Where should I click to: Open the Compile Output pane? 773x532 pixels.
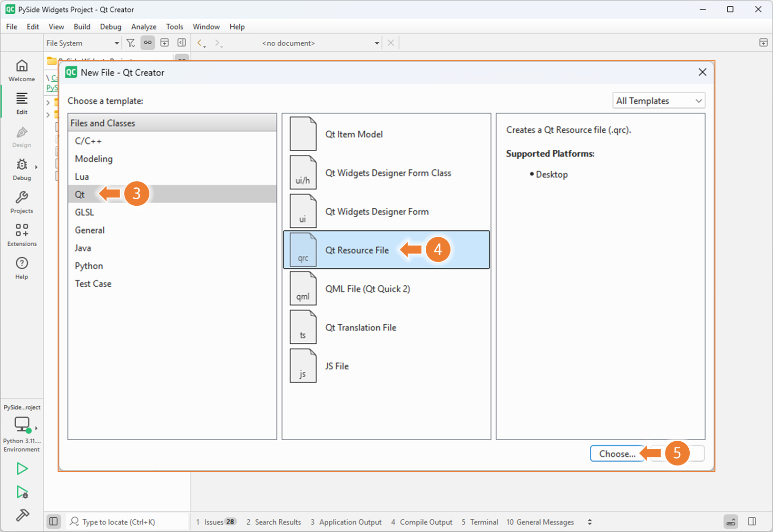(421, 522)
